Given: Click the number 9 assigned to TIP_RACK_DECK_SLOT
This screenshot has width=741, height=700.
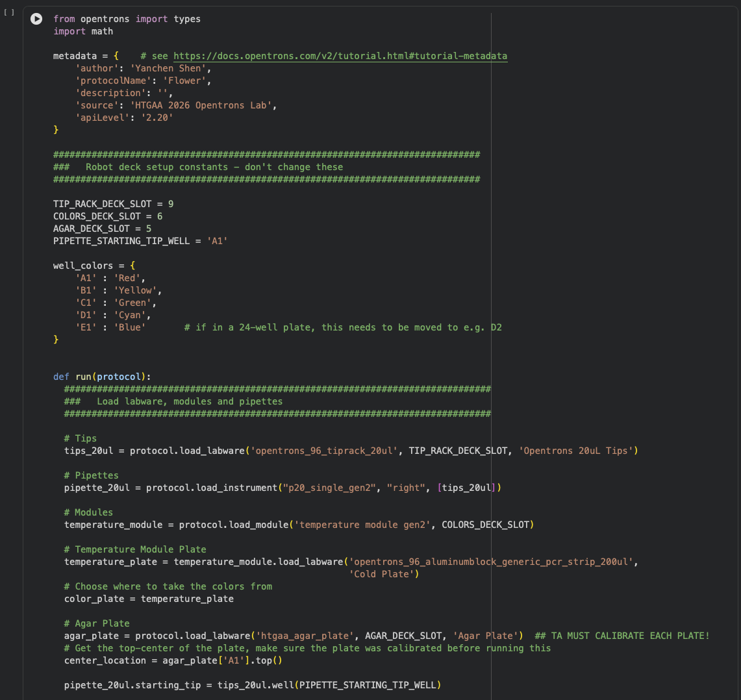Looking at the screenshot, I should 171,204.
